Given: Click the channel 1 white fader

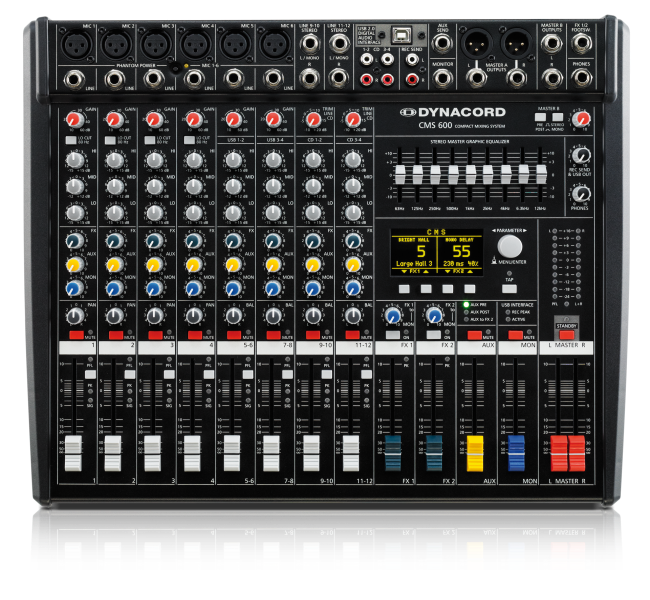Looking at the screenshot, I should click(74, 453).
